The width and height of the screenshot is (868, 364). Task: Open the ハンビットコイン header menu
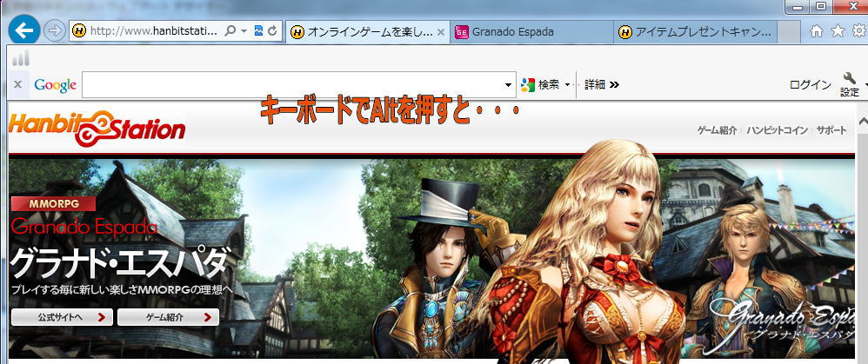pyautogui.click(x=777, y=130)
